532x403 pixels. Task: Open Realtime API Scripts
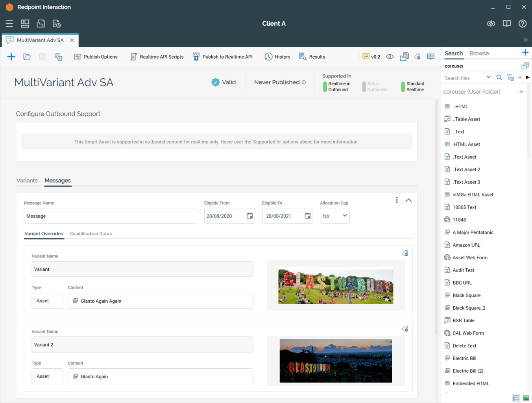pos(157,57)
